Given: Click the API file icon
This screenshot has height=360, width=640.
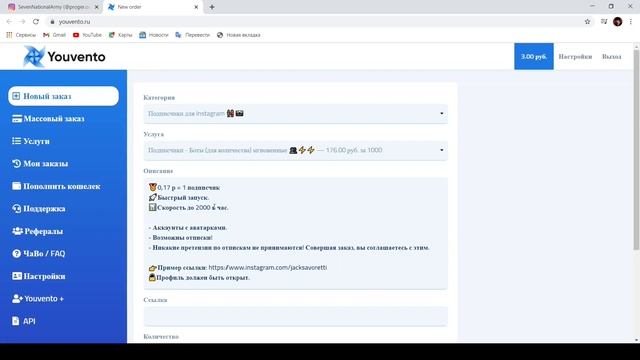Looking at the screenshot, I should click(16, 321).
